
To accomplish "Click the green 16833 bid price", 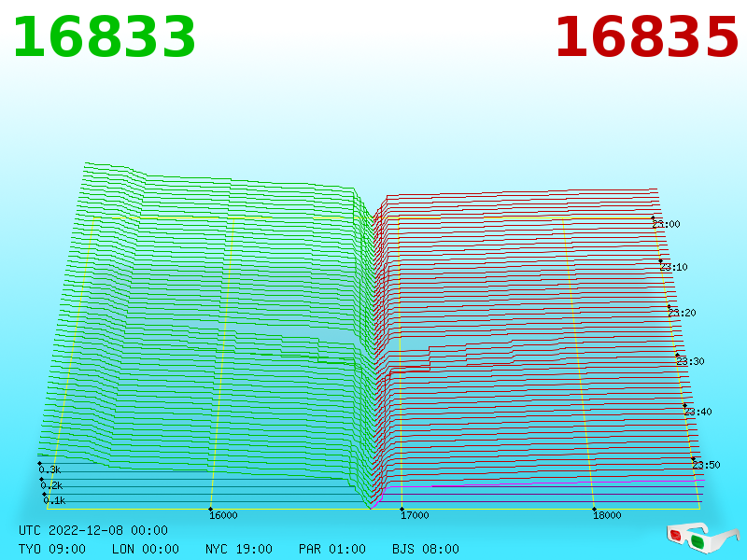I will pos(105,37).
